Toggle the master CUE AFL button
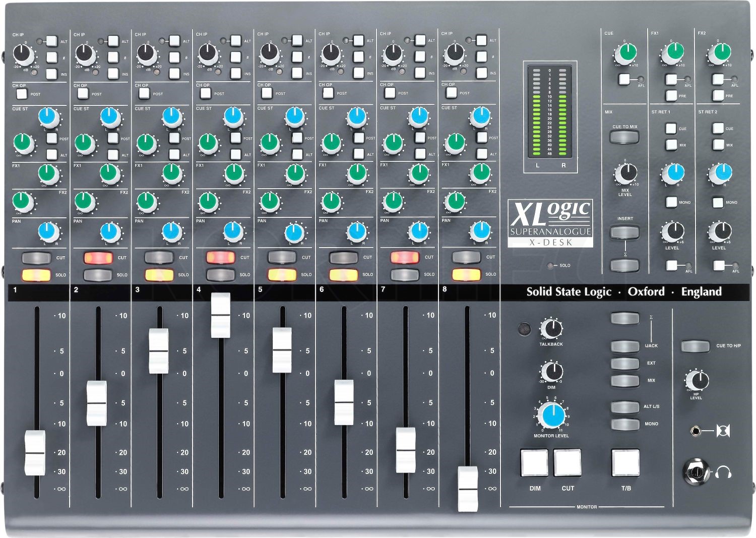756x538 pixels. tap(624, 79)
